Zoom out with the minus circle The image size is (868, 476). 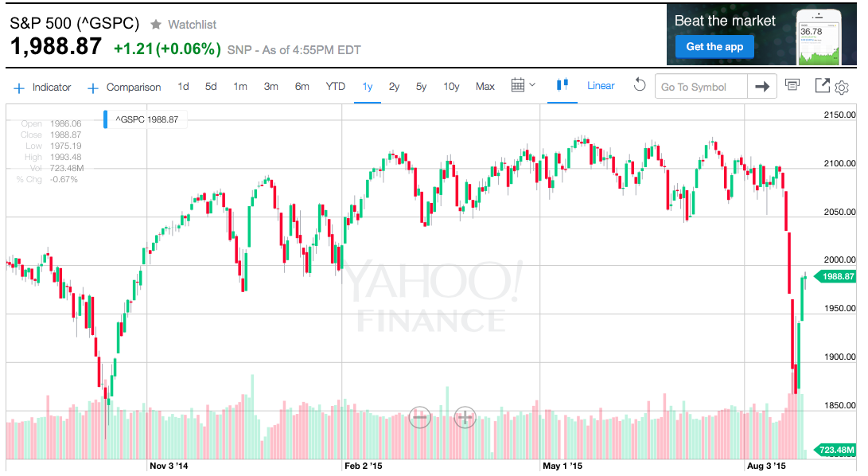click(420, 416)
